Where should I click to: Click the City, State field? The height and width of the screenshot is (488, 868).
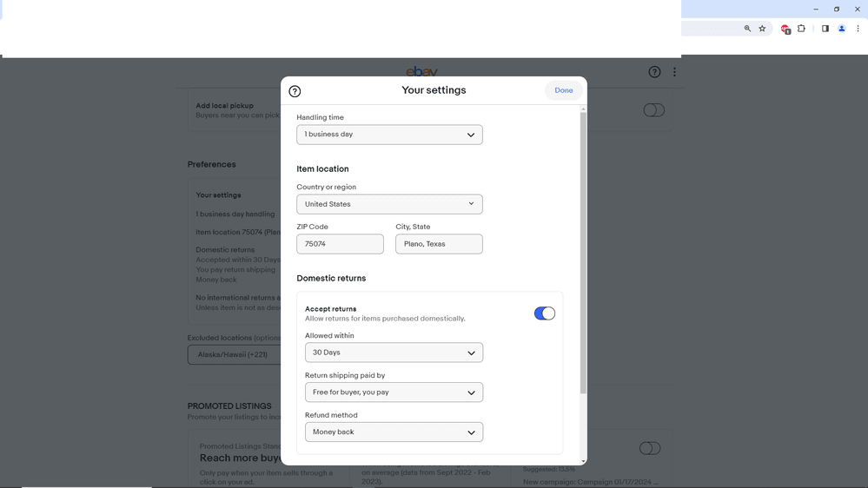coord(439,244)
